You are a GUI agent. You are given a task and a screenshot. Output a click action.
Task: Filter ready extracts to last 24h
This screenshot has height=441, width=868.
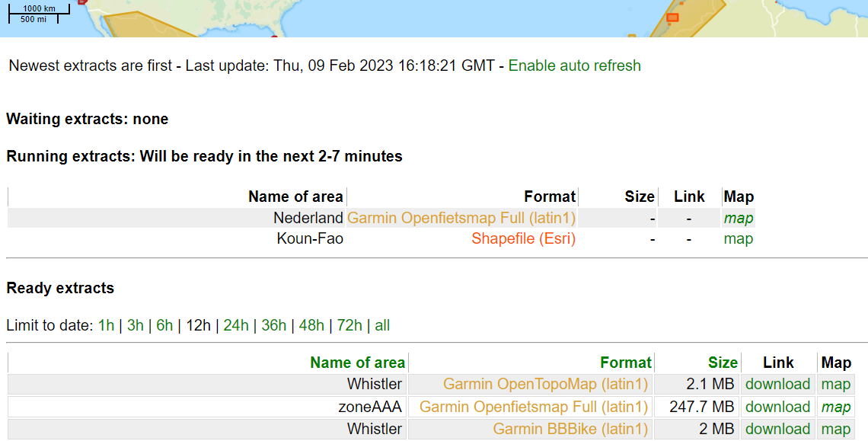pos(235,325)
